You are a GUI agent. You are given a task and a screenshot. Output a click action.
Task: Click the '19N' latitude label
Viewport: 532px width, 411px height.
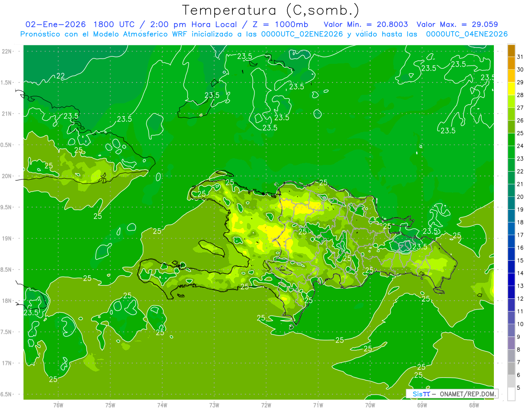[6, 239]
